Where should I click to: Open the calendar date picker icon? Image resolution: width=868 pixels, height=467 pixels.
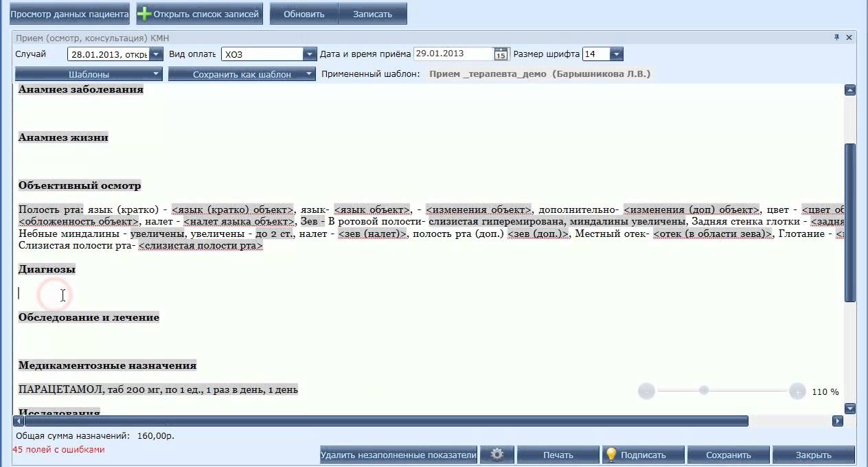501,54
